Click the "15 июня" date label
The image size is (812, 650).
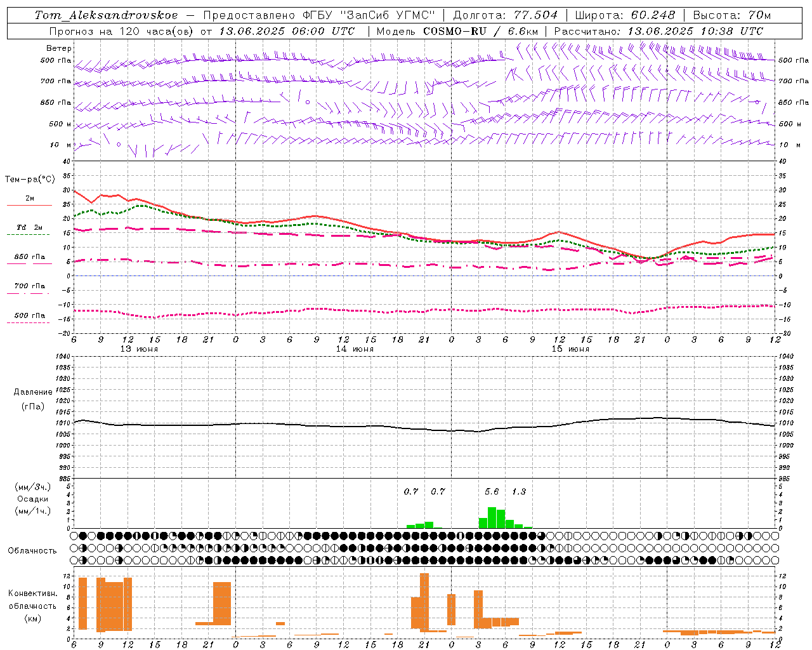pyautogui.click(x=570, y=349)
